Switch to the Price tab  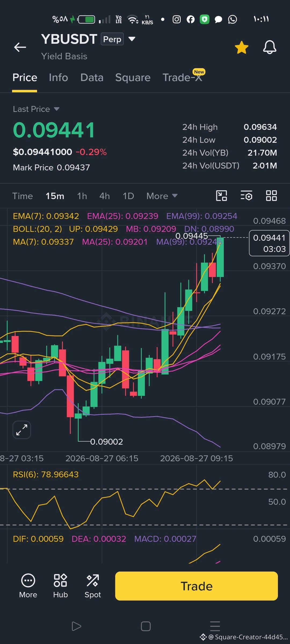[x=25, y=78]
